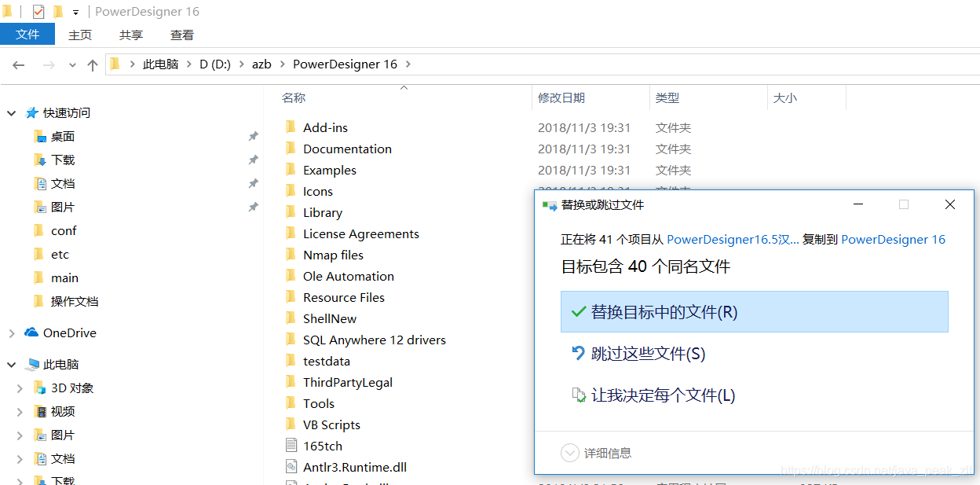Viewport: 980px width, 485px height.
Task: Click azb in the address path
Action: pos(261,64)
